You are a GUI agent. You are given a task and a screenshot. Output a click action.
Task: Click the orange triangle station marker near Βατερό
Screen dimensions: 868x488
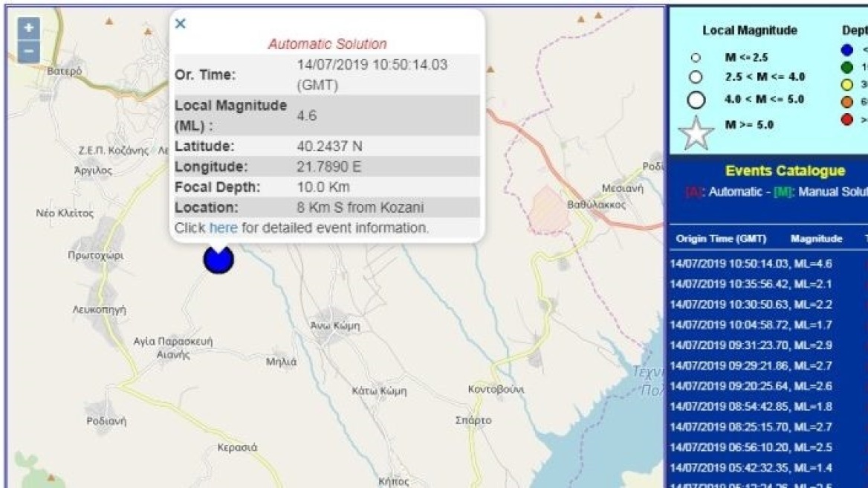click(x=108, y=22)
